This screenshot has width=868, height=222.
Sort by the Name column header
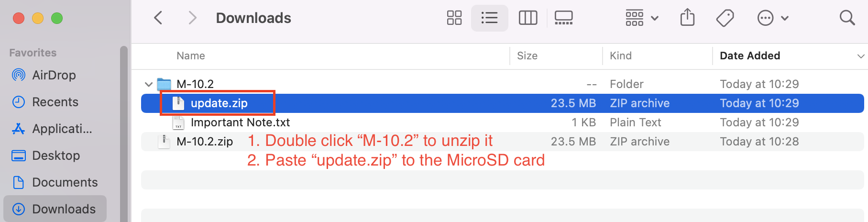(x=191, y=56)
